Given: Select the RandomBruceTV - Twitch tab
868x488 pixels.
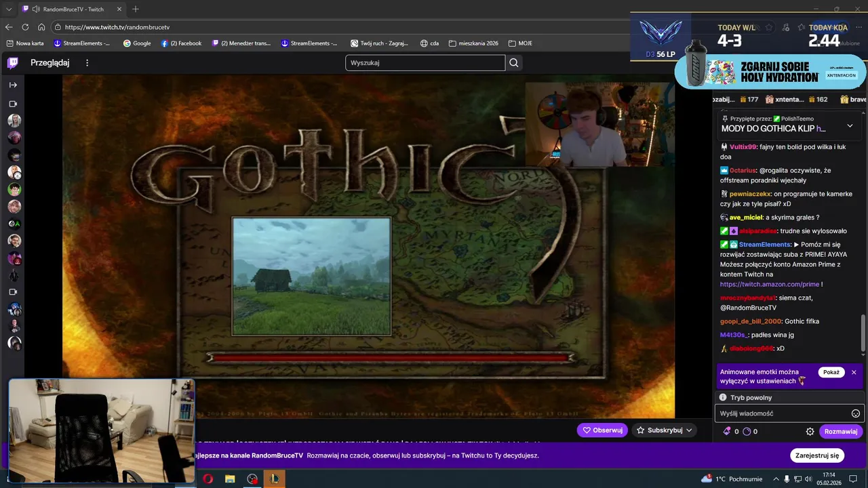Looking at the screenshot, I should point(73,9).
